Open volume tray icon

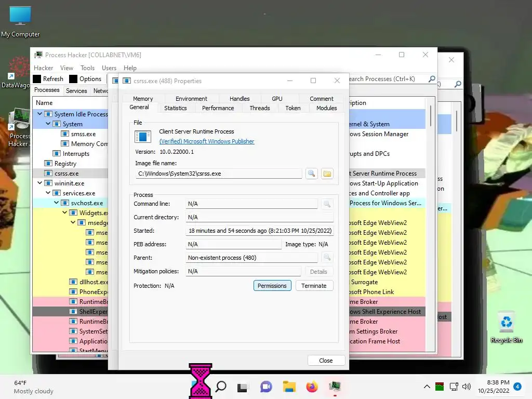tap(467, 387)
